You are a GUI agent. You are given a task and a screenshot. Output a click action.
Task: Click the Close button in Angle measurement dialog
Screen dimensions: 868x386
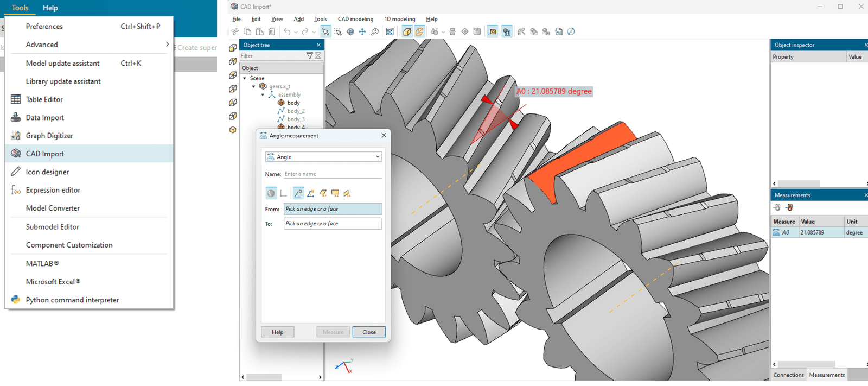point(369,332)
